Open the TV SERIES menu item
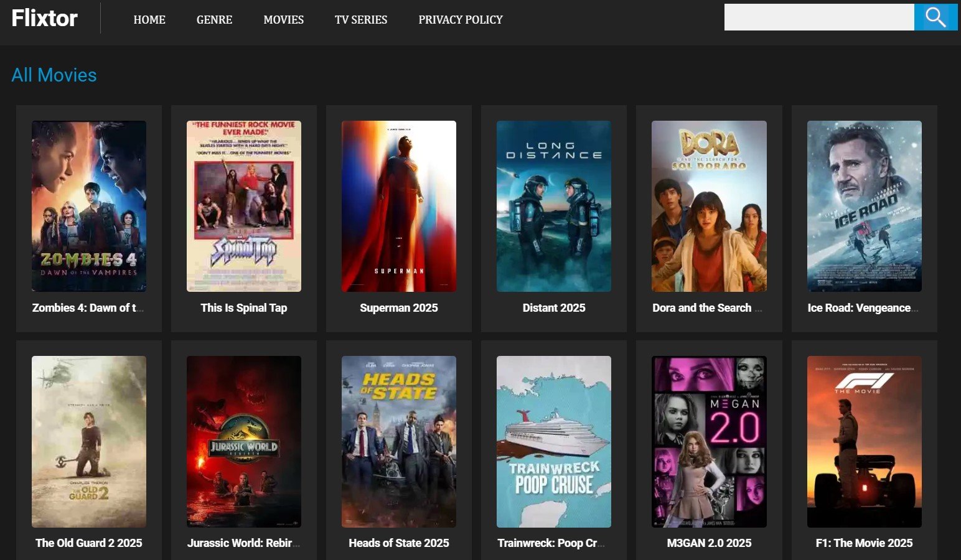961x560 pixels. [361, 20]
